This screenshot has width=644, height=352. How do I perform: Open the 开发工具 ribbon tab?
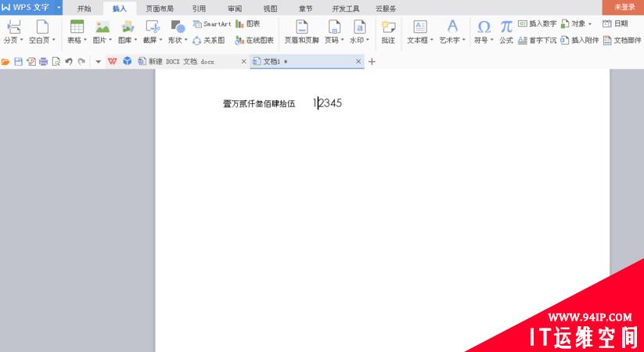pyautogui.click(x=345, y=9)
